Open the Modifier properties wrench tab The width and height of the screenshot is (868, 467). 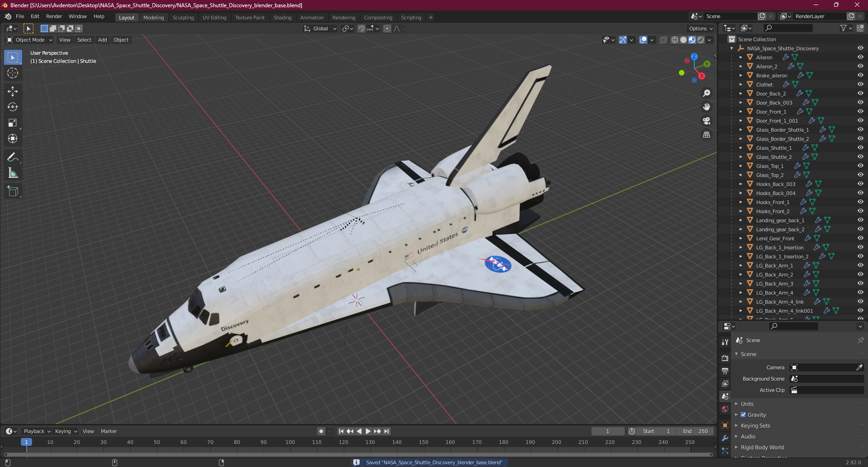pos(725,438)
